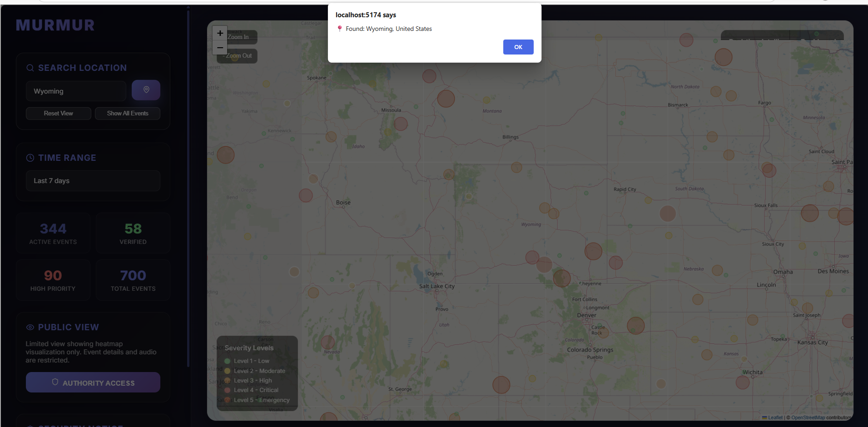The width and height of the screenshot is (868, 427).
Task: Click the Level 1 - Low green legend dot
Action: 227,361
